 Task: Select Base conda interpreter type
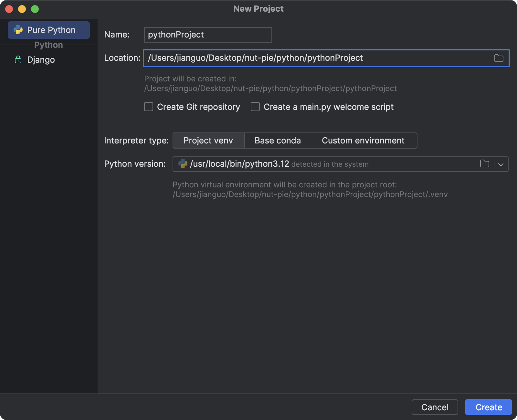pos(278,141)
